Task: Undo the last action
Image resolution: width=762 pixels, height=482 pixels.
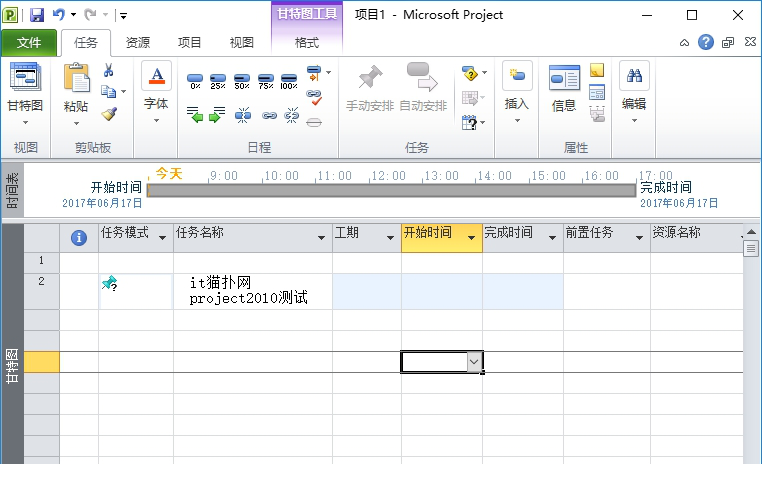Action: click(59, 15)
